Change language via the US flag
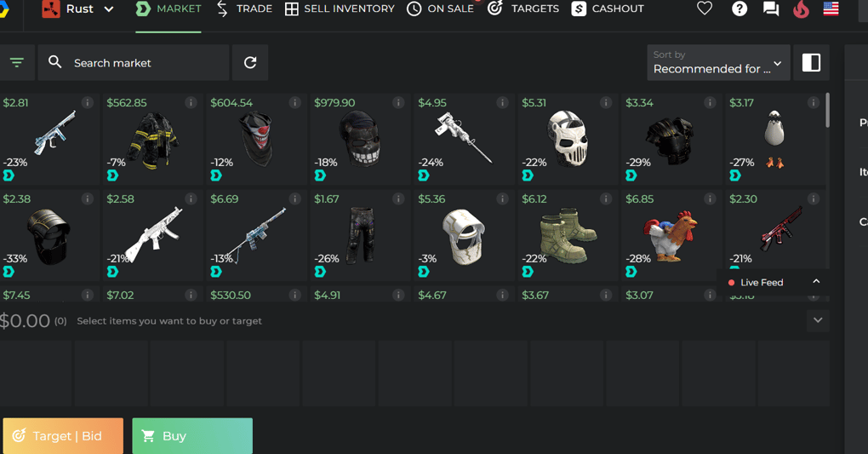The height and width of the screenshot is (454, 868). (x=831, y=9)
